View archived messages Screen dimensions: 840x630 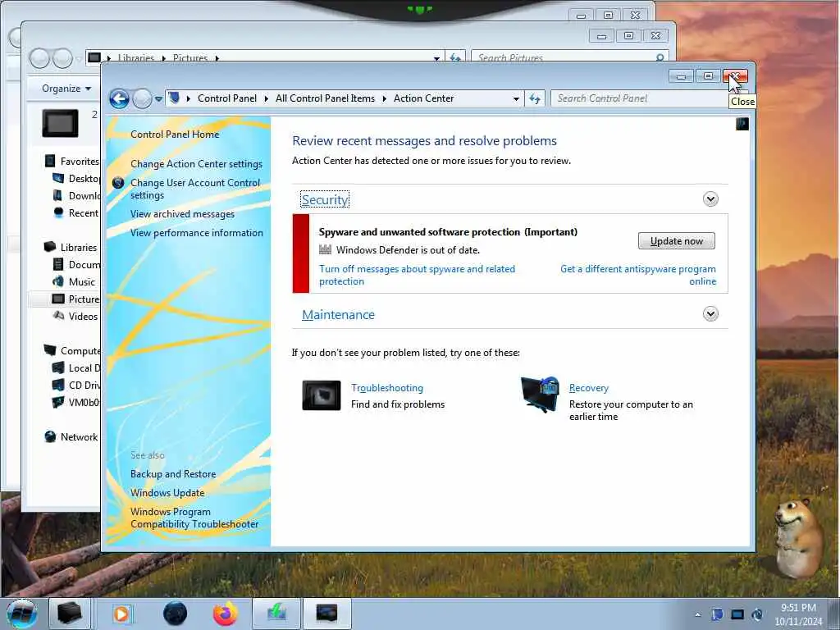[x=182, y=214]
